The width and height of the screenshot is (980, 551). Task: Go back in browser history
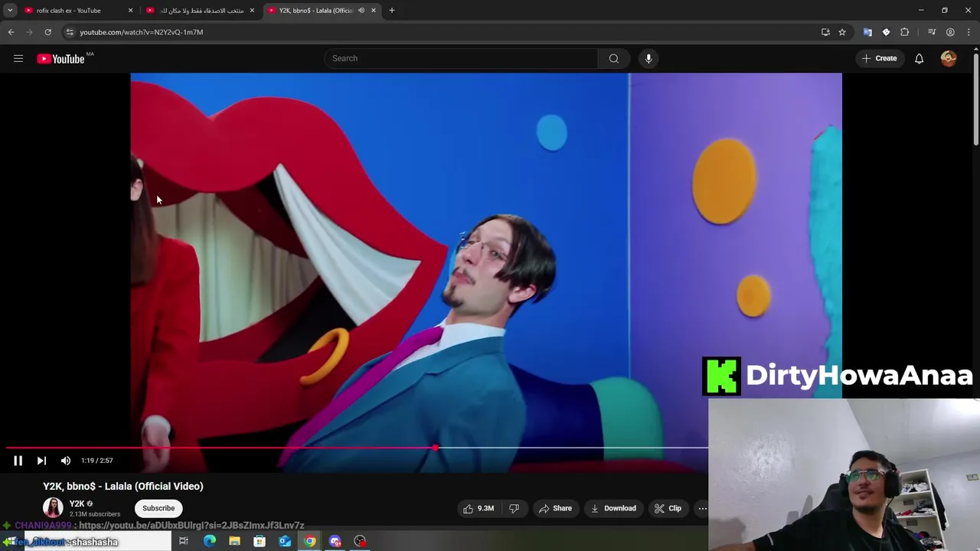(11, 32)
